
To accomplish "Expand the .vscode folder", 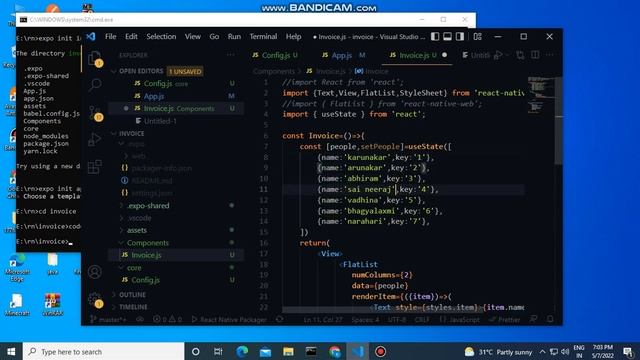I will click(x=139, y=218).
